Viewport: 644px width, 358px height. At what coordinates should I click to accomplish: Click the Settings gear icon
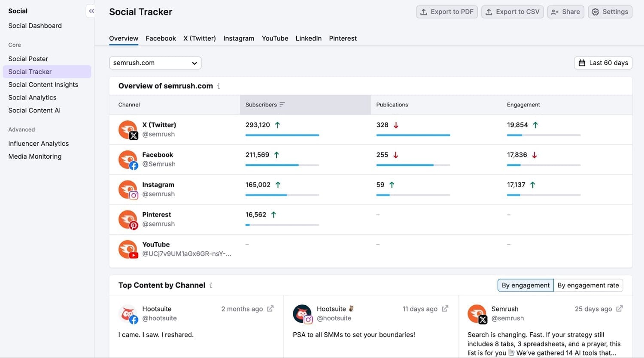(595, 12)
